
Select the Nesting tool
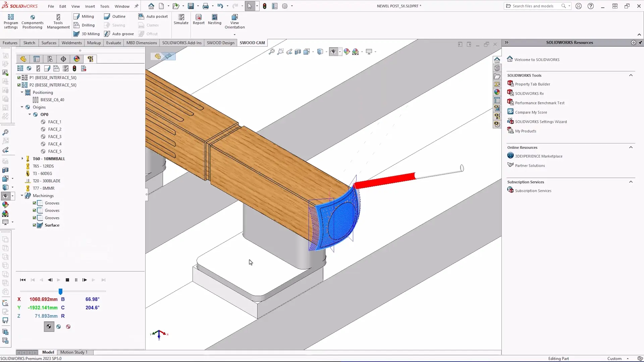click(215, 19)
